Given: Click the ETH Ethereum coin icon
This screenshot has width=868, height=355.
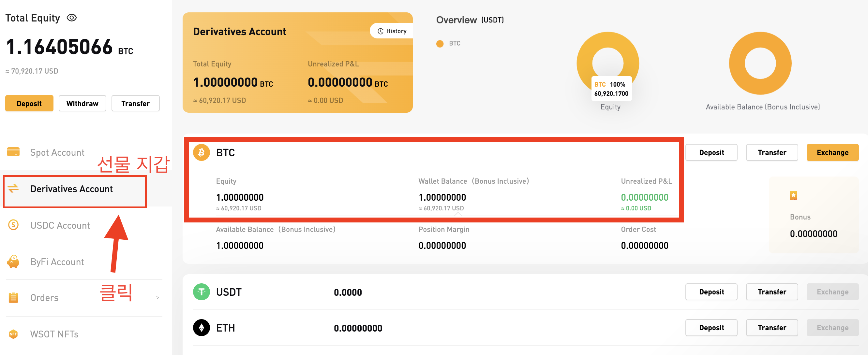Looking at the screenshot, I should click(x=202, y=328).
